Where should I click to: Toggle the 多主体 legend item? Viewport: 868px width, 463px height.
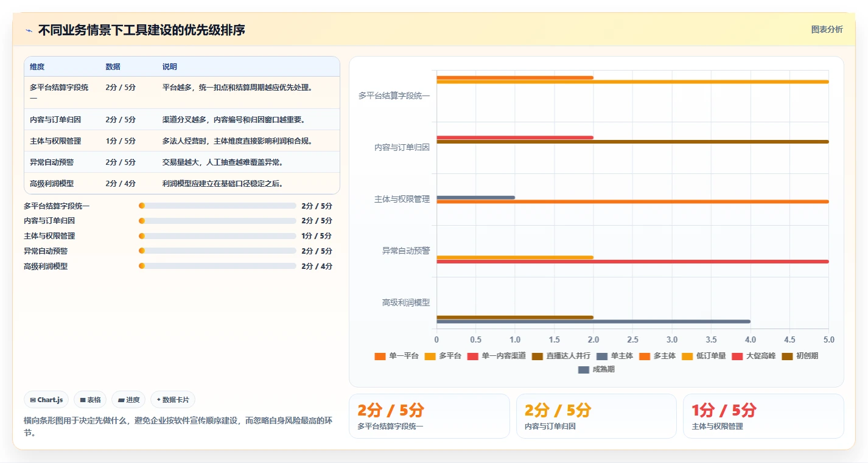coord(657,356)
